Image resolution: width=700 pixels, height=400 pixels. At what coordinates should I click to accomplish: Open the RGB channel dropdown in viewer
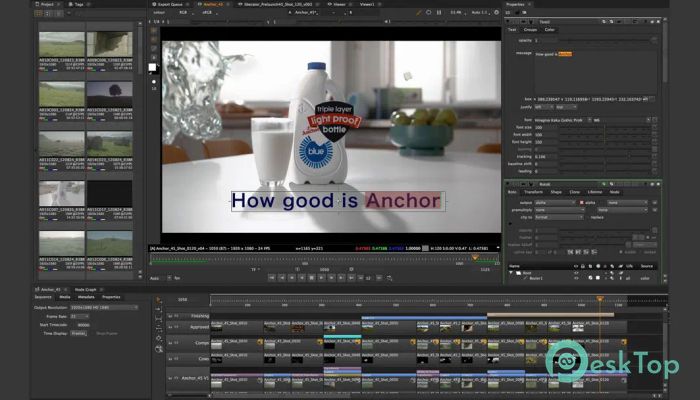point(186,12)
